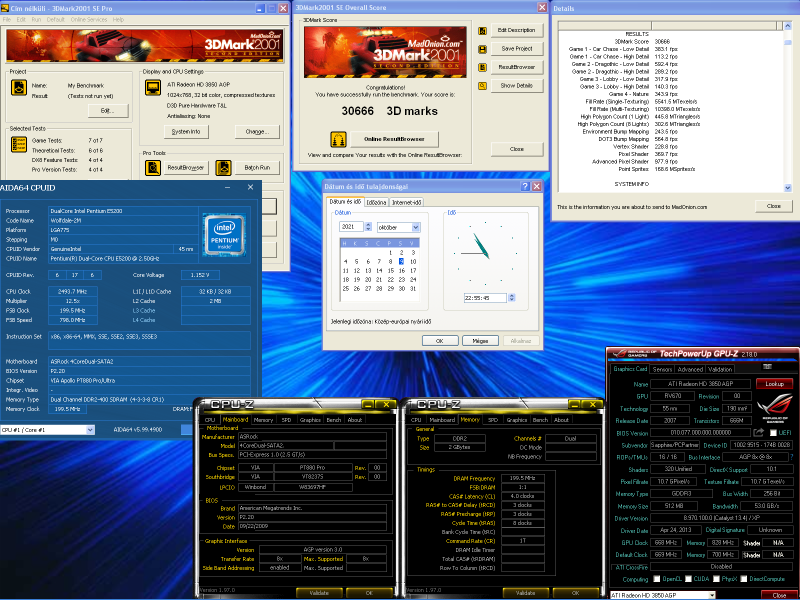
Task: Toggle the PhysX checkbox in GPU-Z
Action: (716, 579)
